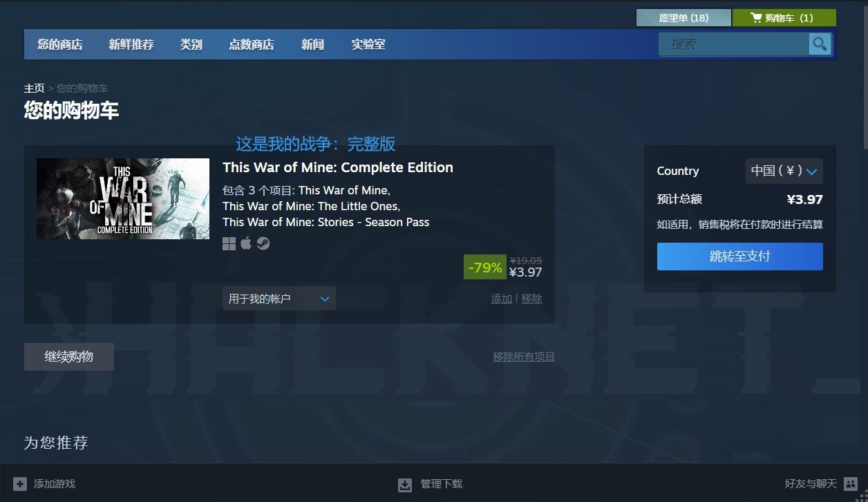Click the 移除 link

click(532, 299)
